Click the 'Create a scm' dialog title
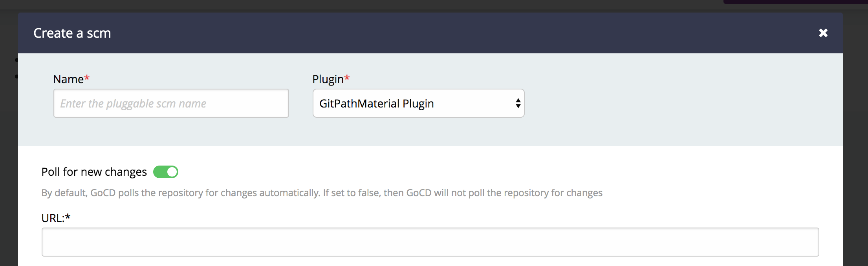868x266 pixels. click(x=72, y=33)
